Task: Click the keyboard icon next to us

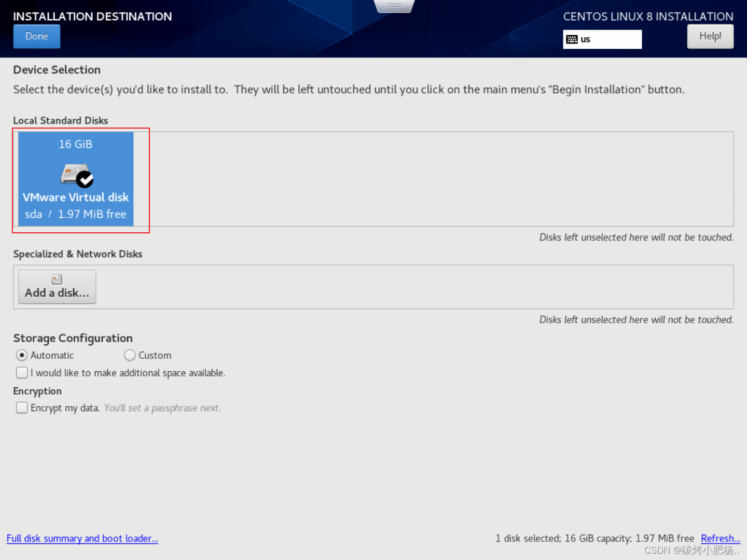Action: 572,39
